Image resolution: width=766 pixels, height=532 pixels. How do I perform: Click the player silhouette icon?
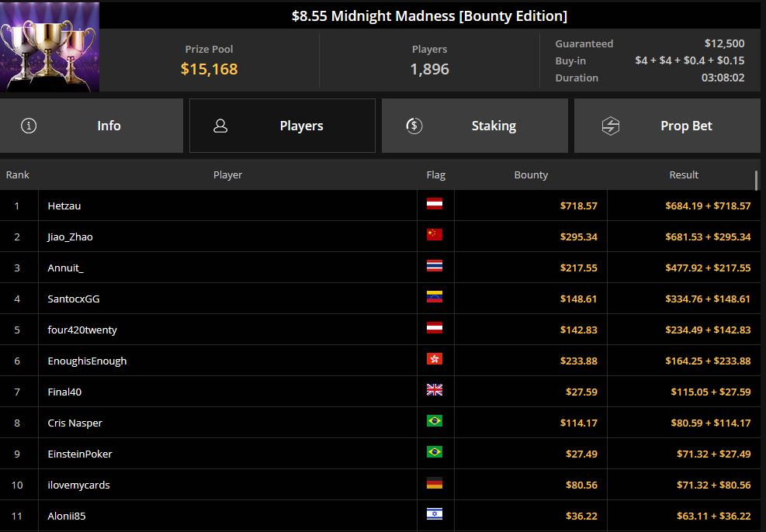click(220, 126)
